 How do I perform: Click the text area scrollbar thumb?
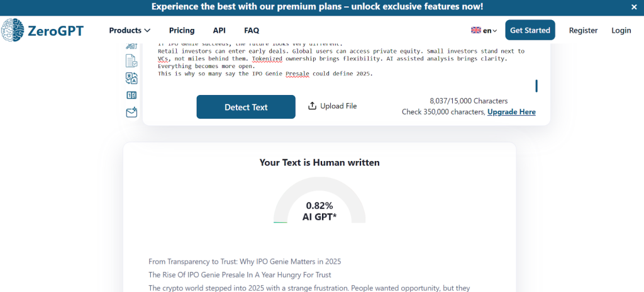coord(536,86)
